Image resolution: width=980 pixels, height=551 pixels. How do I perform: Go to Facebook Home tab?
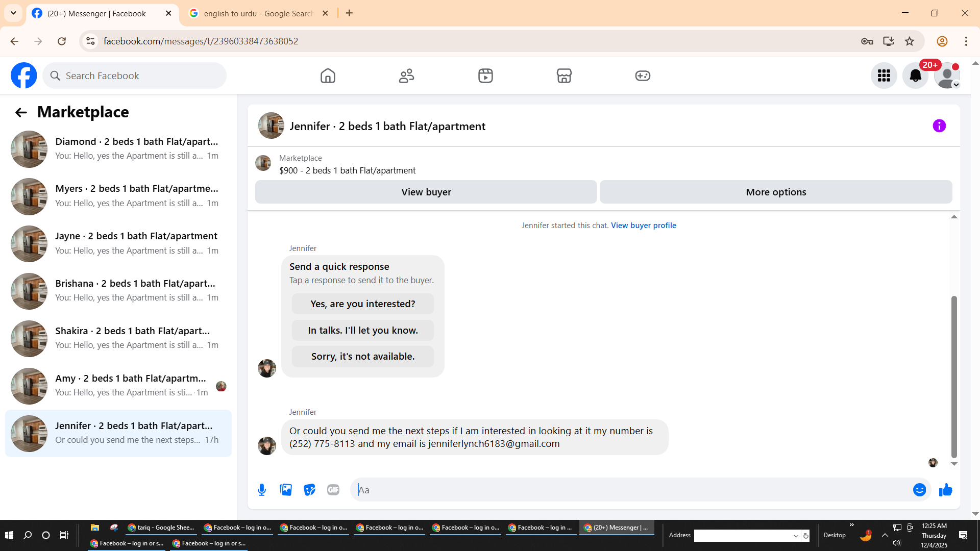[328, 76]
